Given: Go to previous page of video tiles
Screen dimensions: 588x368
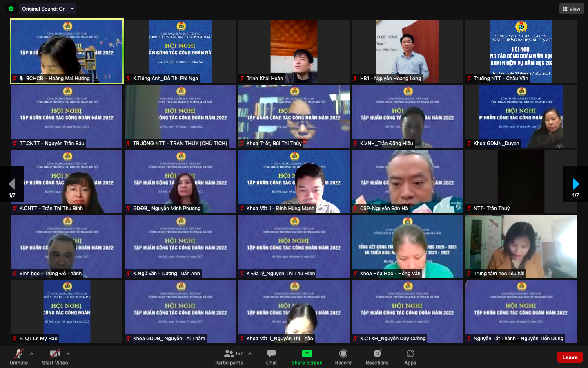Looking at the screenshot, I should (x=12, y=184).
